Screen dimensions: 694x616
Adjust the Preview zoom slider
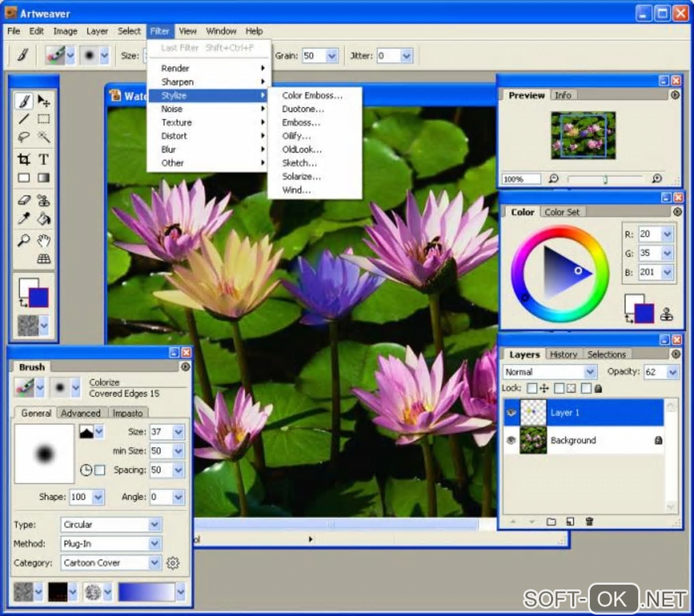(x=605, y=179)
